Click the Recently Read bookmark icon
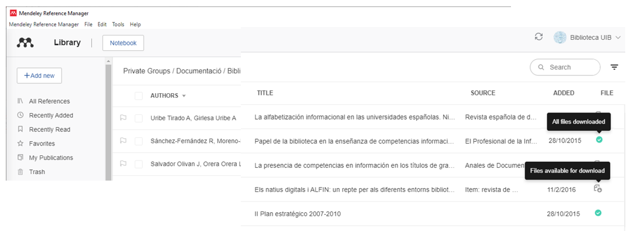The width and height of the screenshot is (644, 231). click(x=20, y=129)
